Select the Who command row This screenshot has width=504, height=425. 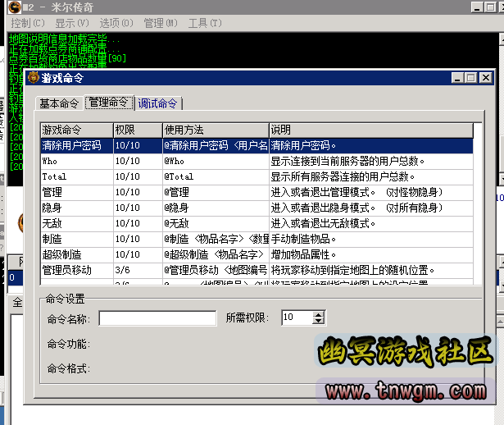[257, 161]
